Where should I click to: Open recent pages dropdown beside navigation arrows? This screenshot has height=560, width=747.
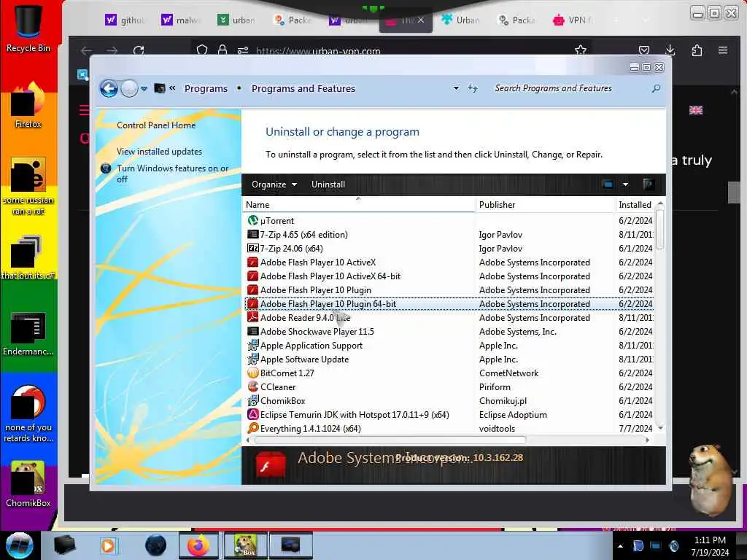tap(144, 88)
